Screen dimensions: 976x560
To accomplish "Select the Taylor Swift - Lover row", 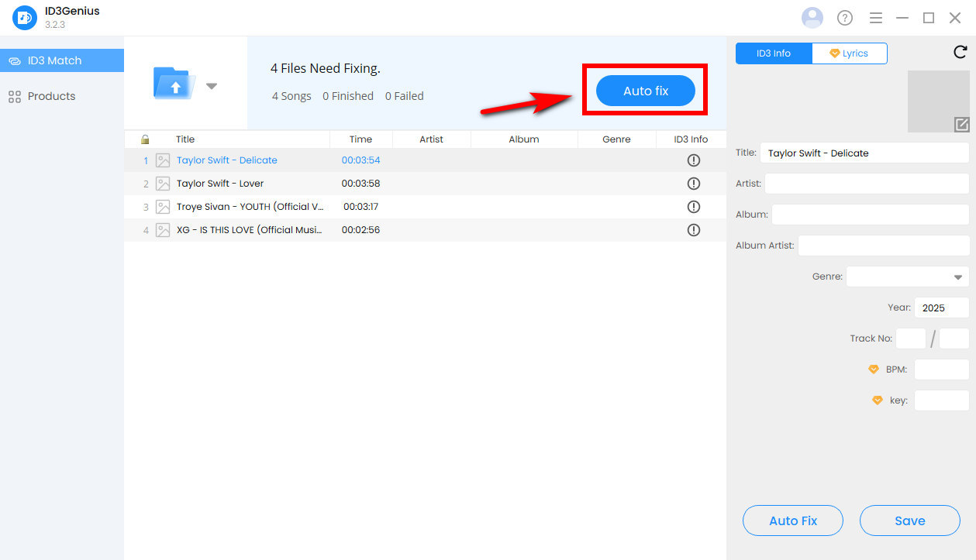I will tap(425, 184).
